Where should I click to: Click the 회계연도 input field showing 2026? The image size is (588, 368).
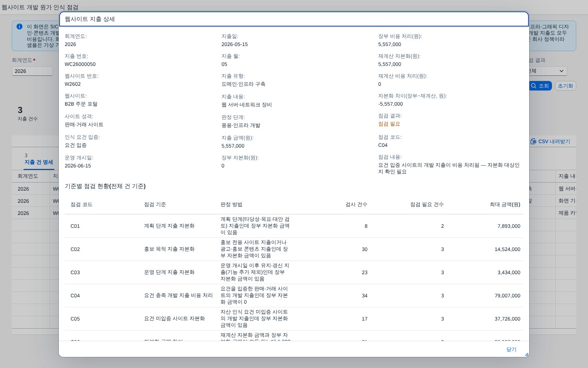click(x=32, y=71)
